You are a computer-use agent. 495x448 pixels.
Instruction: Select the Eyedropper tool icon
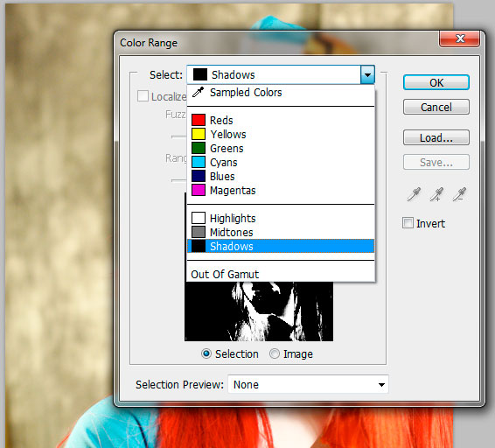(x=414, y=194)
